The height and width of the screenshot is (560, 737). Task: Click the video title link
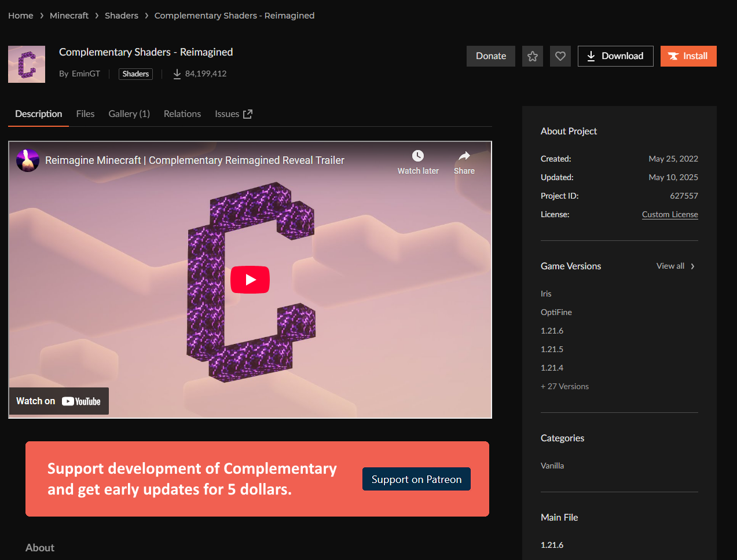click(x=195, y=160)
